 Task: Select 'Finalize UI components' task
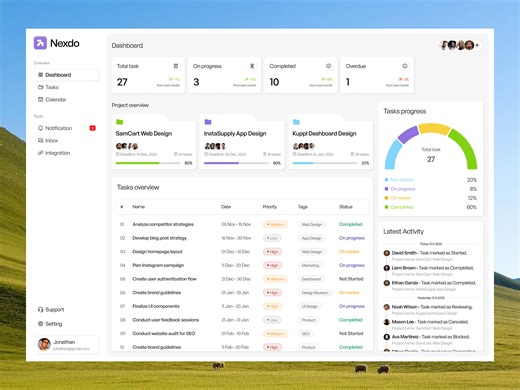tap(156, 306)
